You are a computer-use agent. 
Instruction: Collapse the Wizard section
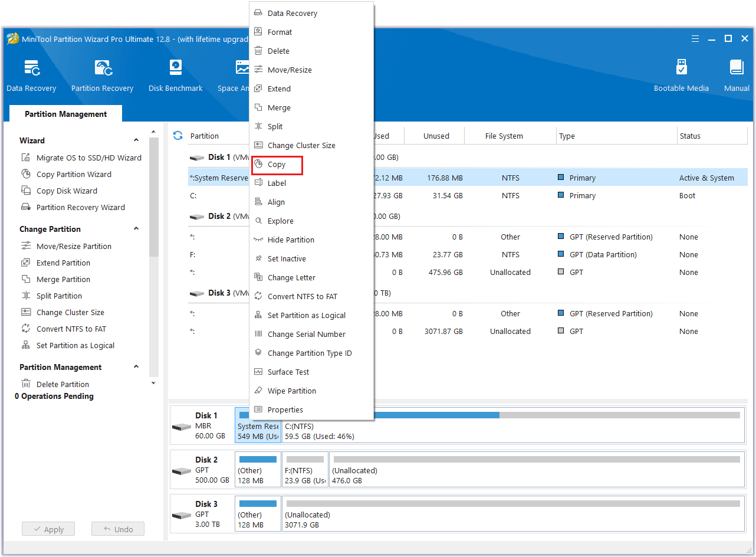(136, 140)
